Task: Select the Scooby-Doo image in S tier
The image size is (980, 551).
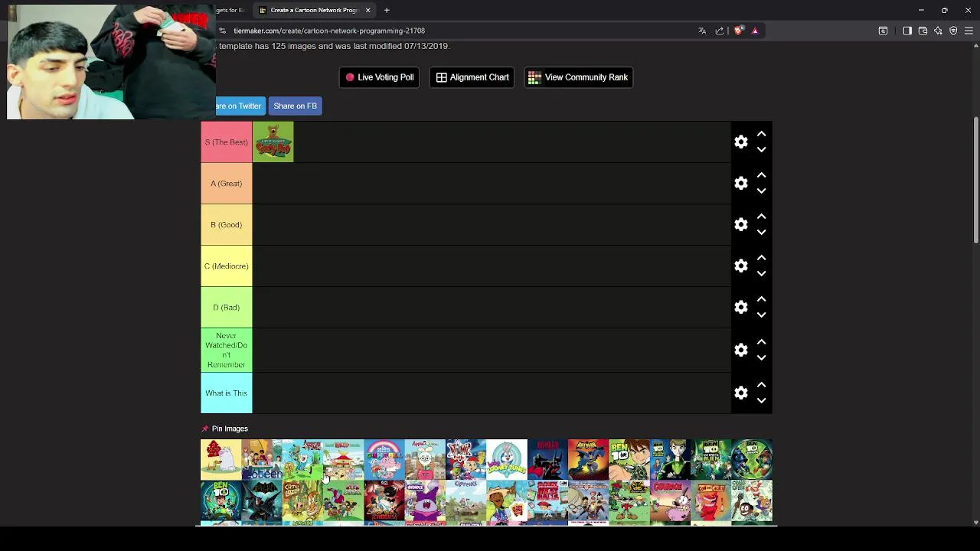Action: tap(273, 142)
